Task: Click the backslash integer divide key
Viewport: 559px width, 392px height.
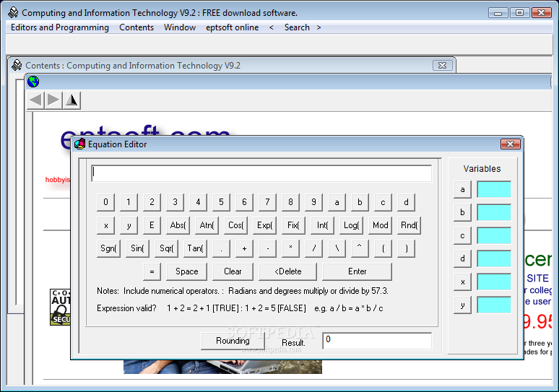Action: tap(337, 248)
